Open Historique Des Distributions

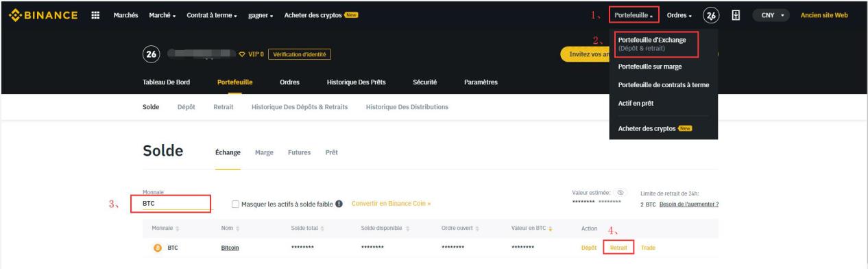pos(407,106)
